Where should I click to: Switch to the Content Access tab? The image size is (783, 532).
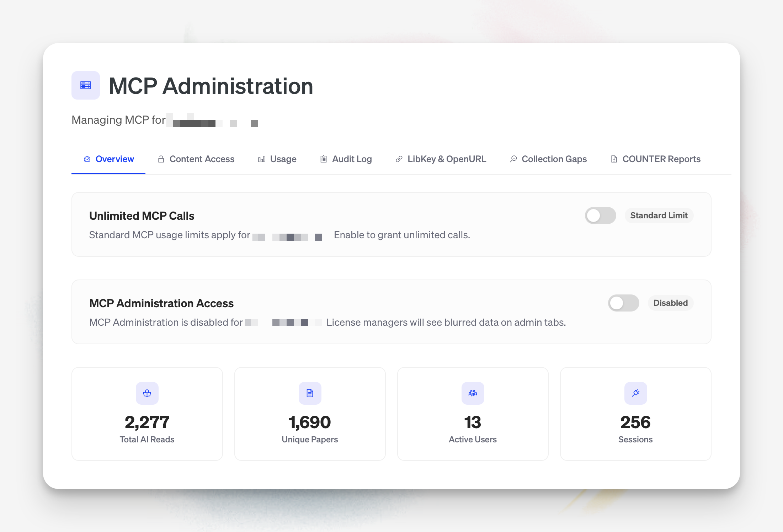click(x=202, y=159)
